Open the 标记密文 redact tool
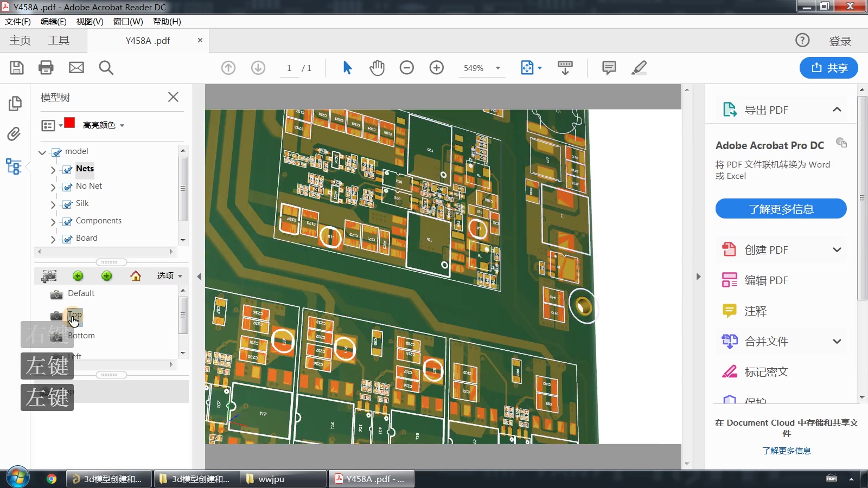868x488 pixels. click(x=766, y=372)
